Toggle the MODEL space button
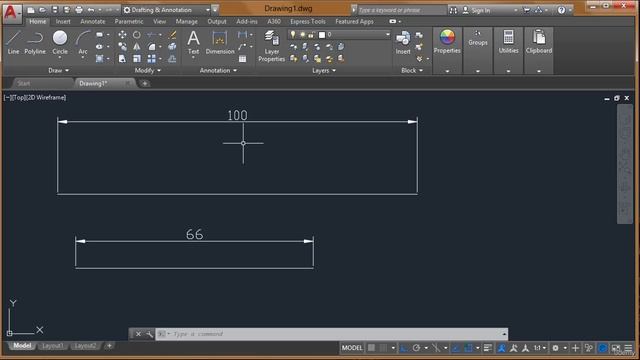Image resolution: width=640 pixels, height=360 pixels. click(x=352, y=348)
